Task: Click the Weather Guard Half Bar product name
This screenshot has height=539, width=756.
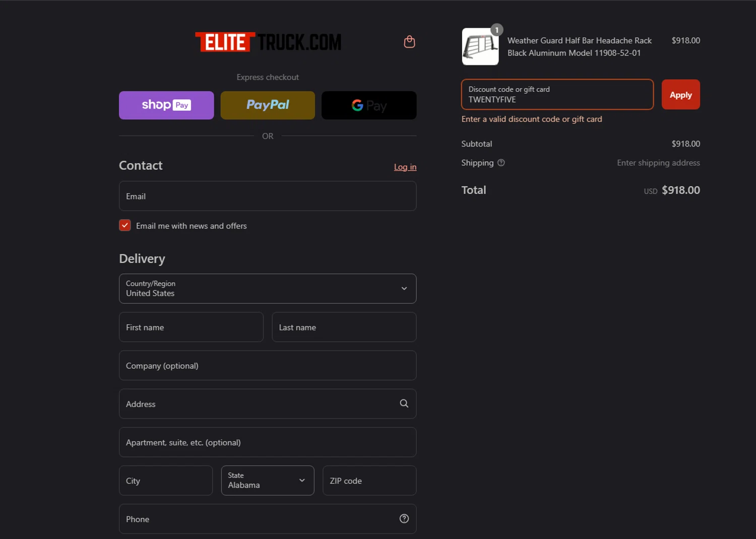Action: pos(580,46)
